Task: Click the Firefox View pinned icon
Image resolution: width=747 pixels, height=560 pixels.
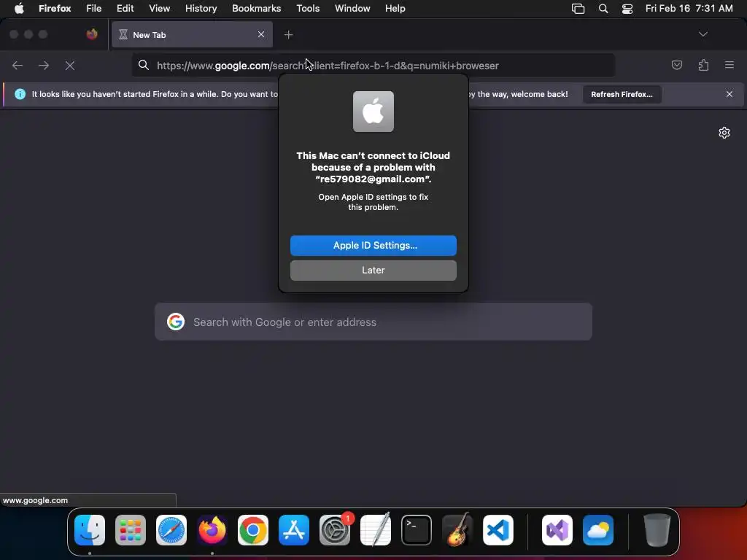Action: click(92, 34)
